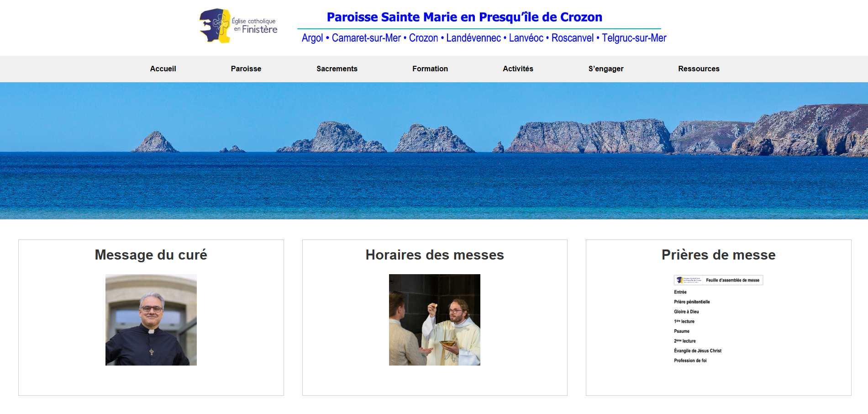Open the Horaires des messes heading

435,255
